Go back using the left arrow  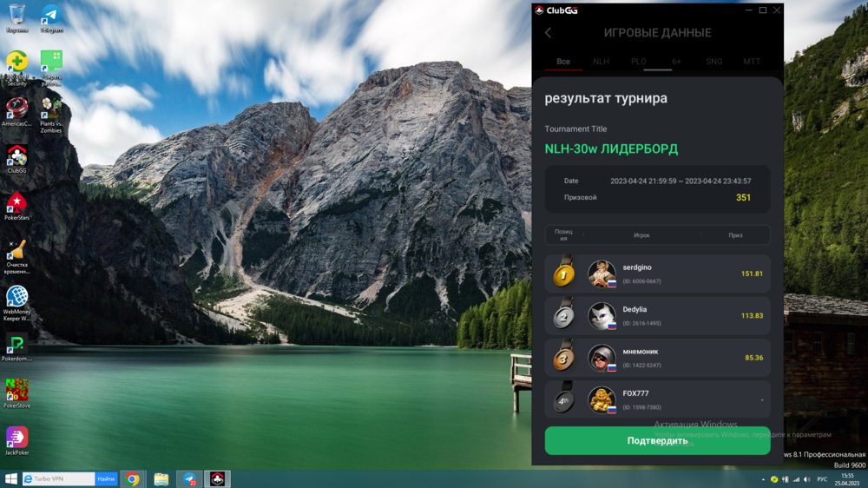tap(548, 33)
